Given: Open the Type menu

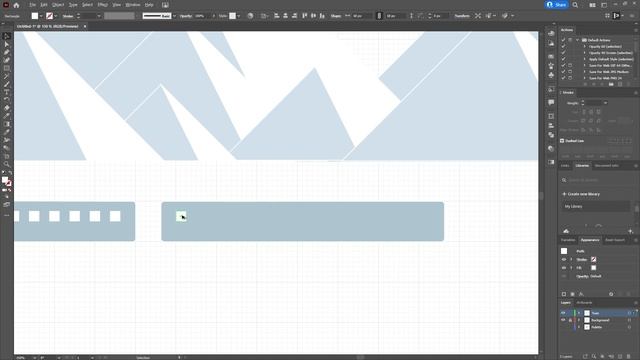Looking at the screenshot, I should (73, 5).
